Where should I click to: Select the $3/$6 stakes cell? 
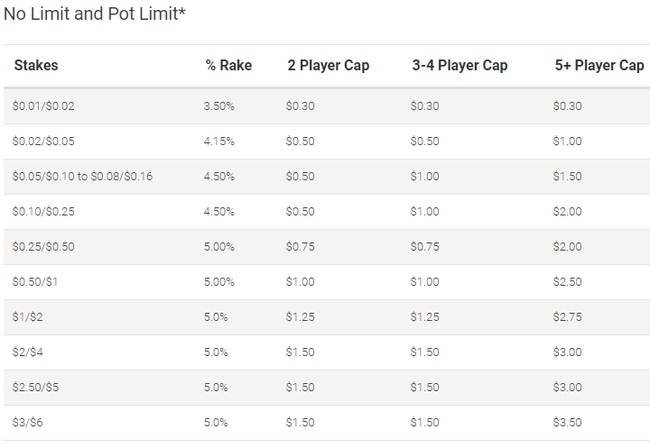click(x=28, y=423)
